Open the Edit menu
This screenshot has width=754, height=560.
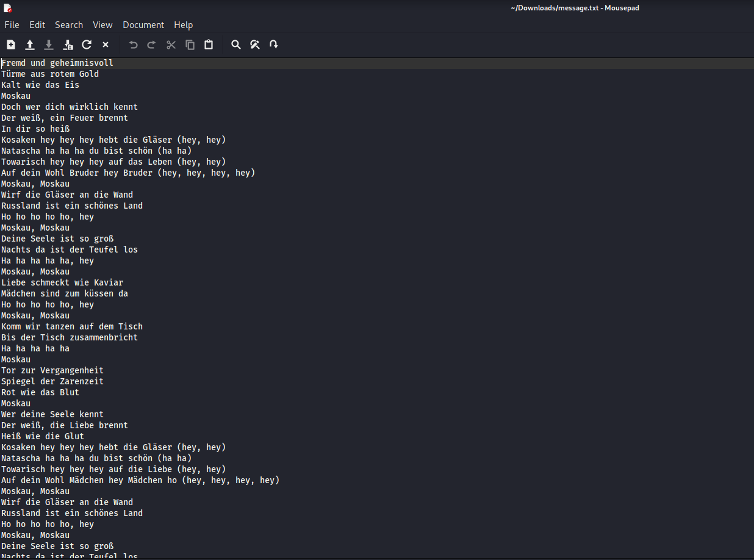pos(37,25)
